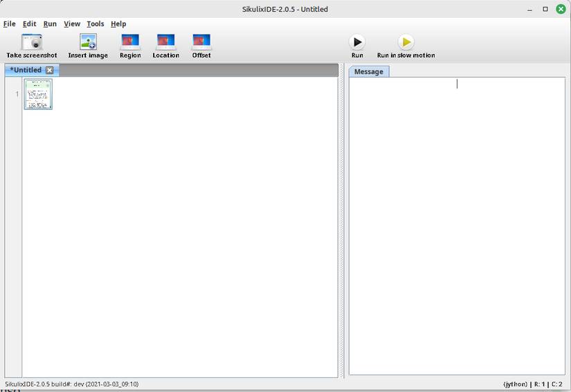
Task: Select the Offset toolbar icon
Action: pyautogui.click(x=201, y=41)
